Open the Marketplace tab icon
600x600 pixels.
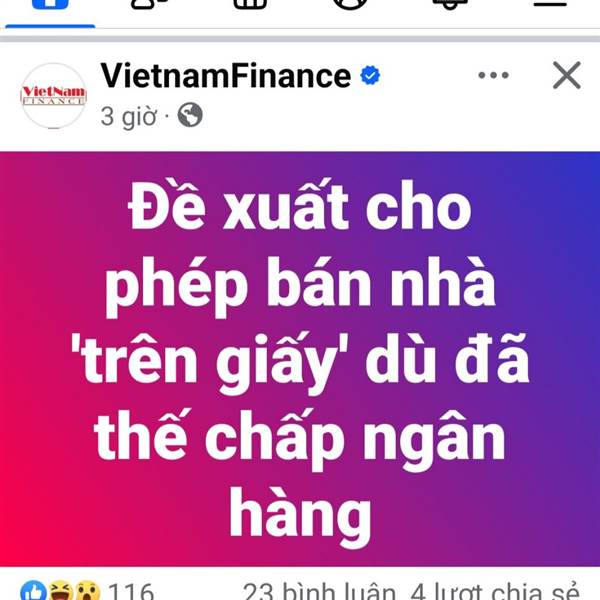250,4
